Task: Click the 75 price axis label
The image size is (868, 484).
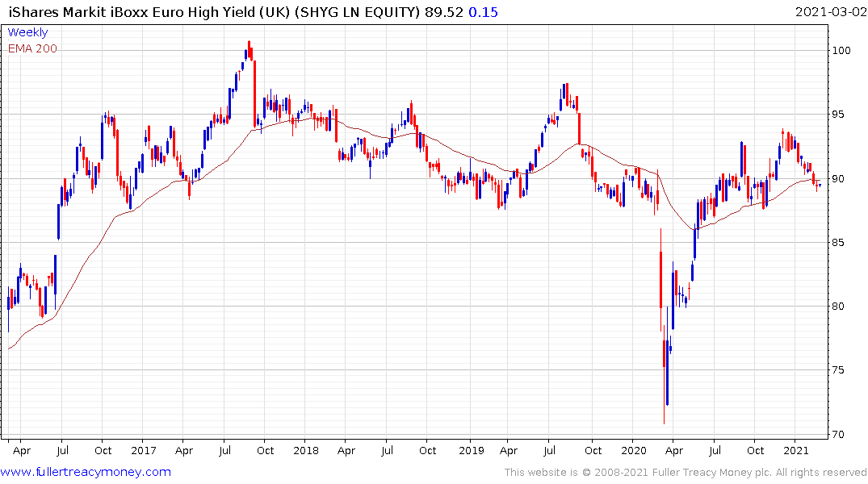Action: tap(838, 370)
